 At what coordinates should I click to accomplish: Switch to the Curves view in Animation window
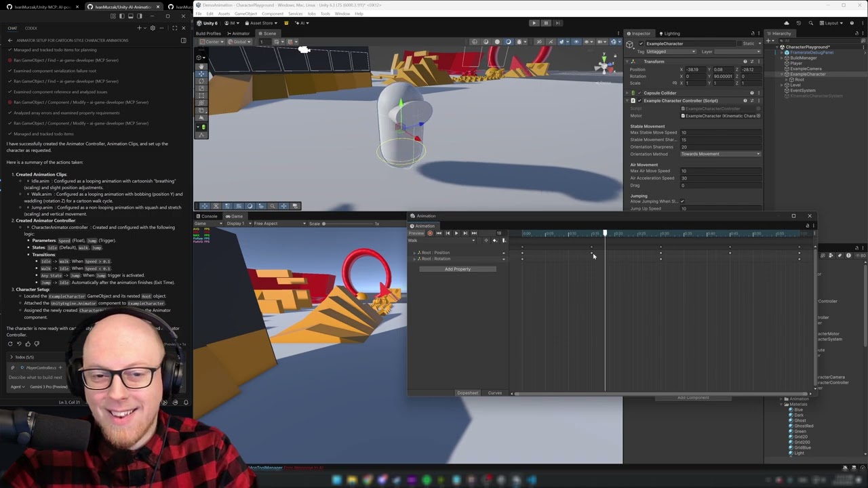pyautogui.click(x=494, y=392)
